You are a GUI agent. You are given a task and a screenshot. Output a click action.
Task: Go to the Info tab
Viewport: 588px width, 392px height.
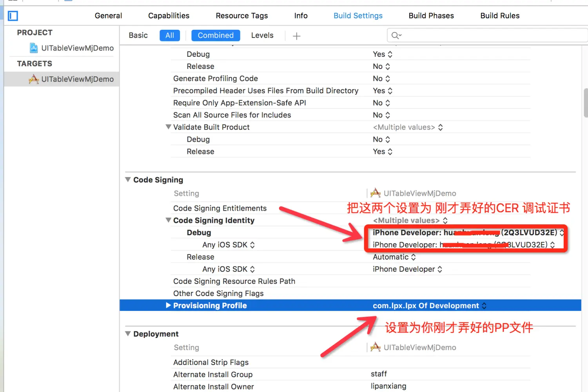(301, 16)
